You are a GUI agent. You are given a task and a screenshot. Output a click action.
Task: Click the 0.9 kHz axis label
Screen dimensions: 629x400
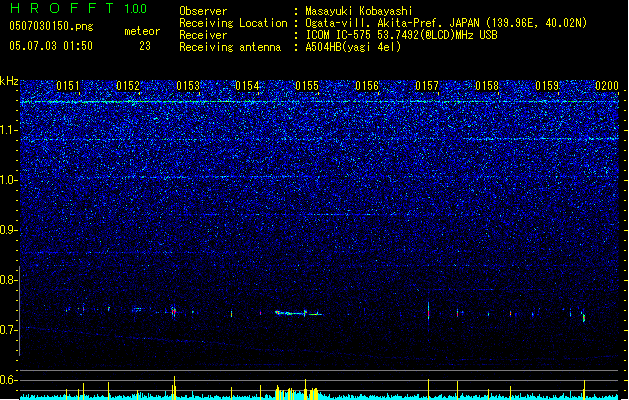pyautogui.click(x=9, y=230)
